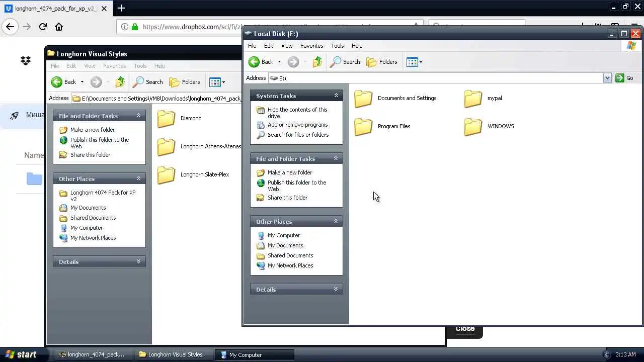644x362 pixels.
Task: Click Views icon in Longhorn Visual Styles toolbar
Action: pyautogui.click(x=215, y=82)
